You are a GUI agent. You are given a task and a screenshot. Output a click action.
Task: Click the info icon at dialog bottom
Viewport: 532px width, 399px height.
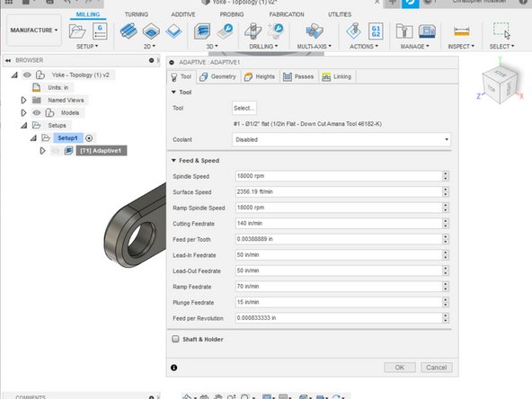point(174,368)
